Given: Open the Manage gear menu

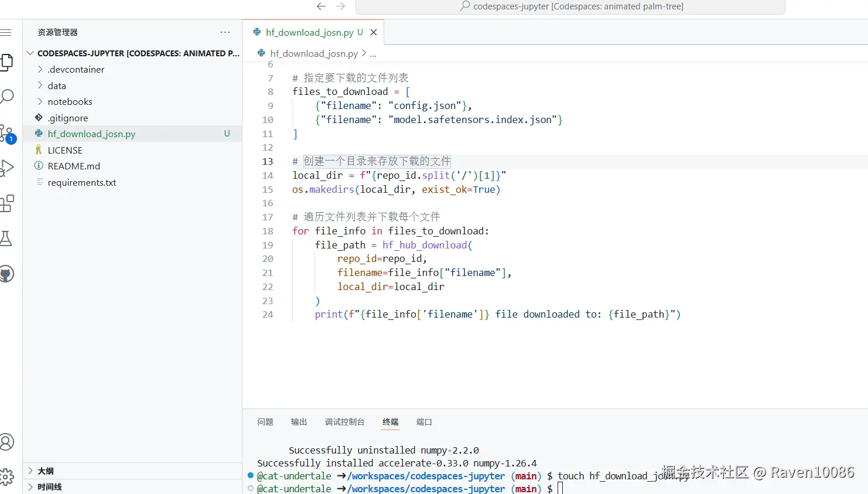Looking at the screenshot, I should [6, 476].
